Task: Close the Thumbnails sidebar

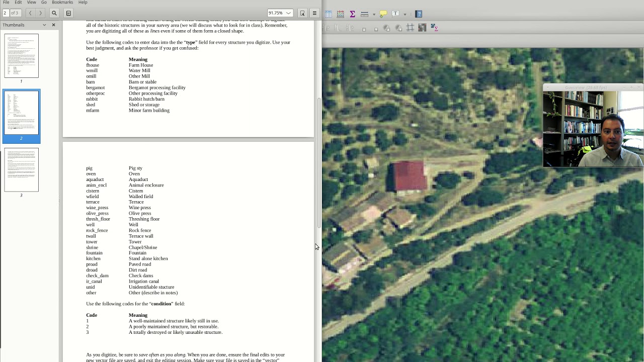Action: [x=53, y=25]
